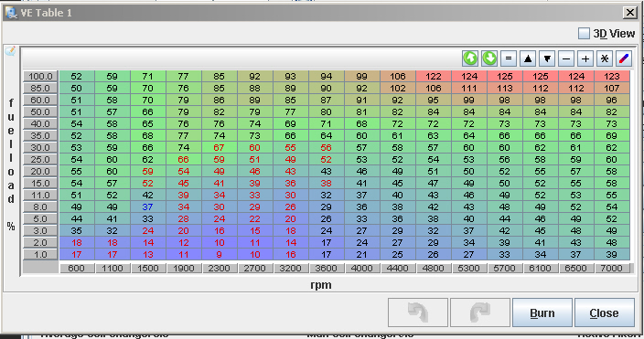
Task: Click the black up-triangle increase icon
Action: [528, 58]
